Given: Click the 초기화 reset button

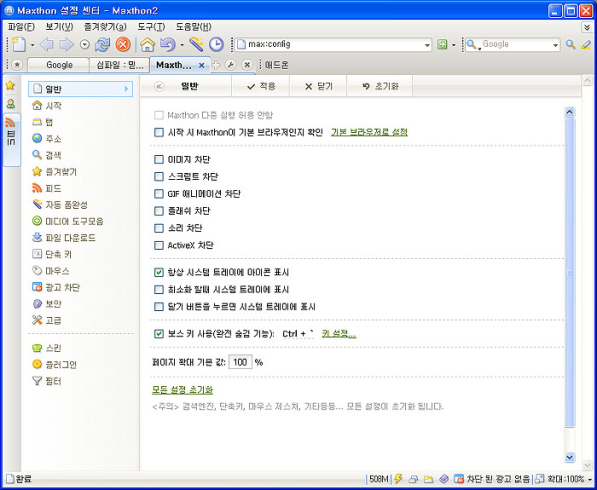Looking at the screenshot, I should (x=380, y=86).
